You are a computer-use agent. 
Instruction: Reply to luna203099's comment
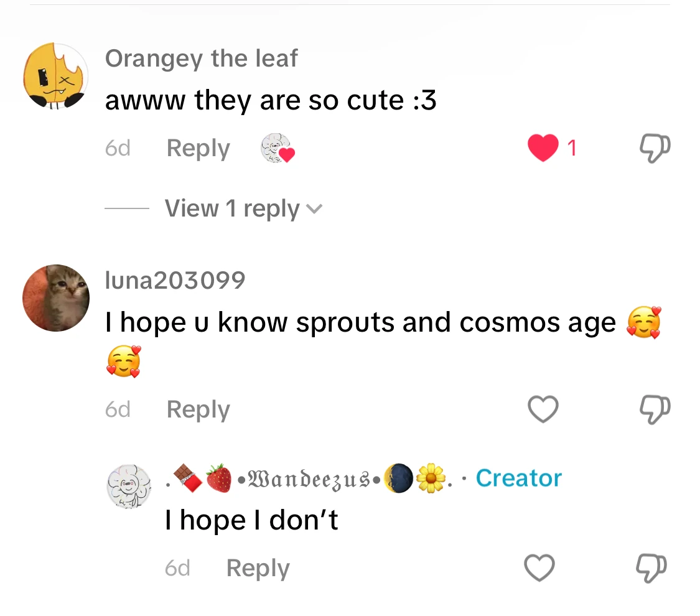[197, 409]
